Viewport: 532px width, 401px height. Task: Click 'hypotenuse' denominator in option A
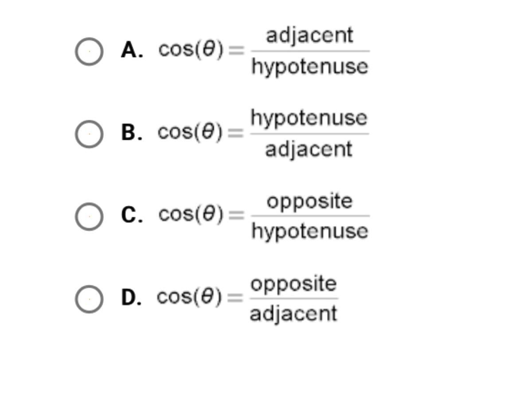pyautogui.click(x=310, y=67)
